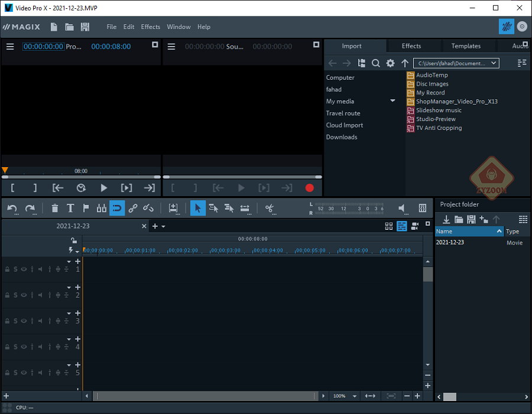Select the single object mouse mode arrow

(198, 208)
